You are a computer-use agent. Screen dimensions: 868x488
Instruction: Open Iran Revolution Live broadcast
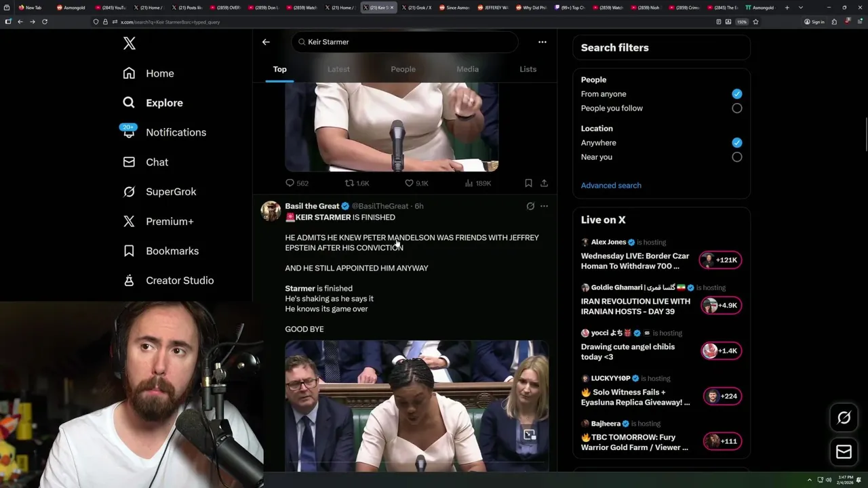point(635,306)
